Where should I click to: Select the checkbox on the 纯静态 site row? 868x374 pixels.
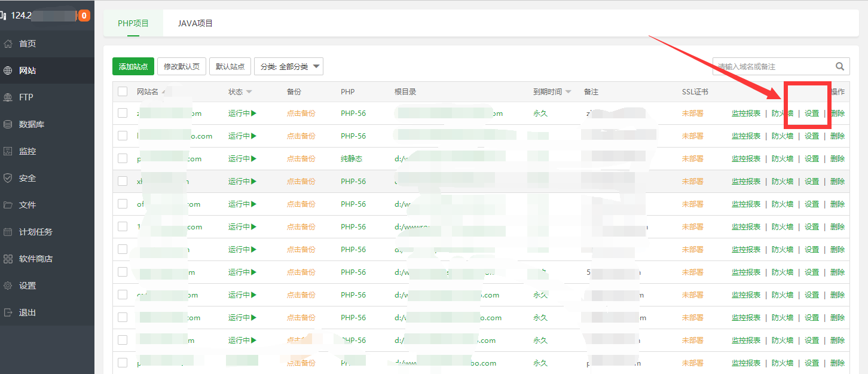(123, 158)
